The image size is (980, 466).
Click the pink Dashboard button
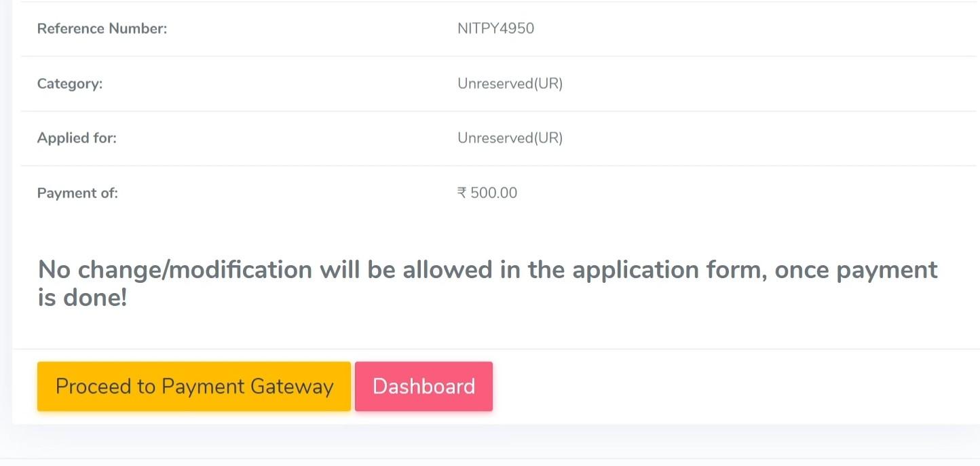pyautogui.click(x=423, y=386)
